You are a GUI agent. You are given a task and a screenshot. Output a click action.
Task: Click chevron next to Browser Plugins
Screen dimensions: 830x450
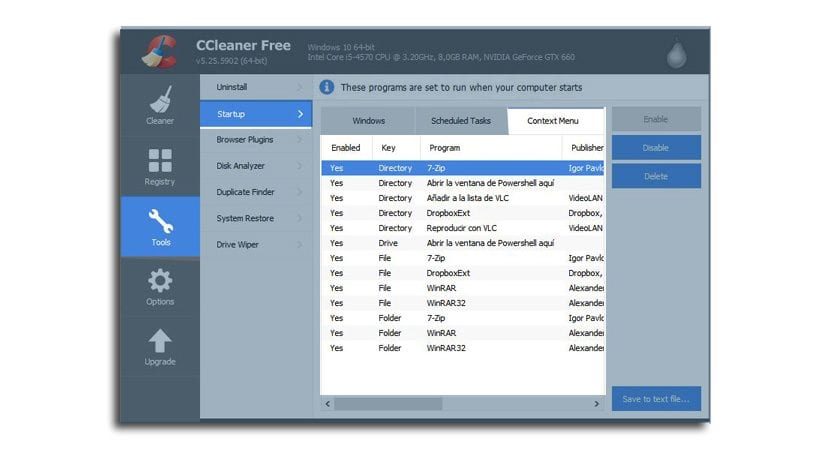coord(300,140)
